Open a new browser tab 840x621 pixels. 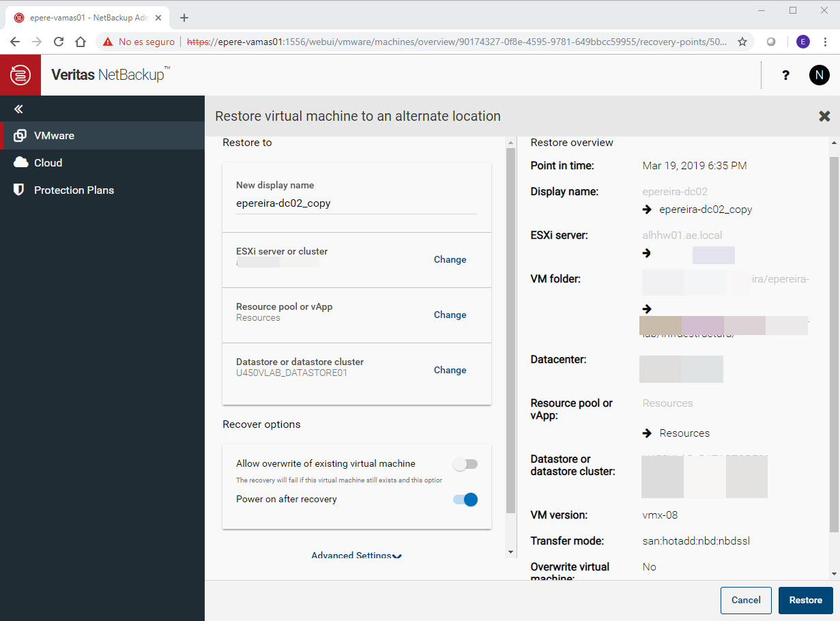point(184,18)
